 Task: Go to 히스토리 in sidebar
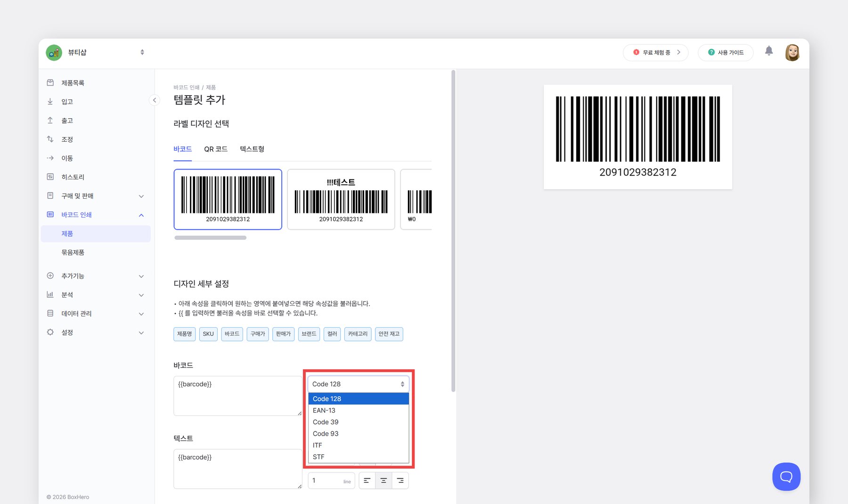coord(73,177)
